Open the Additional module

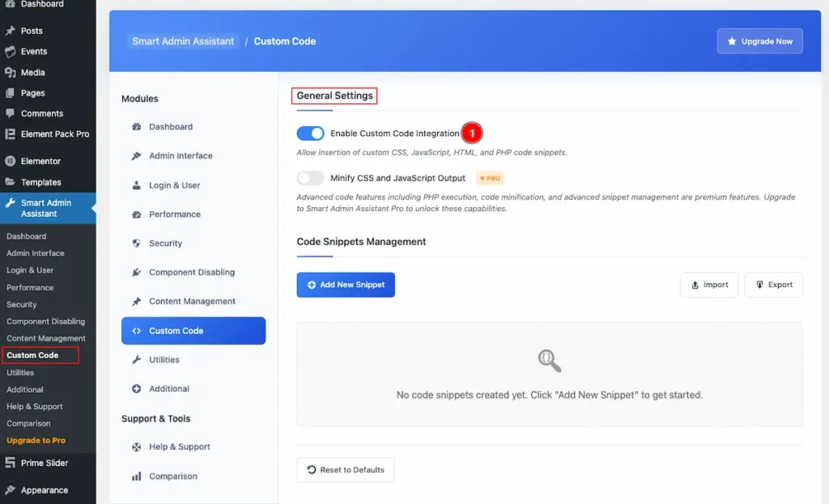(193, 389)
